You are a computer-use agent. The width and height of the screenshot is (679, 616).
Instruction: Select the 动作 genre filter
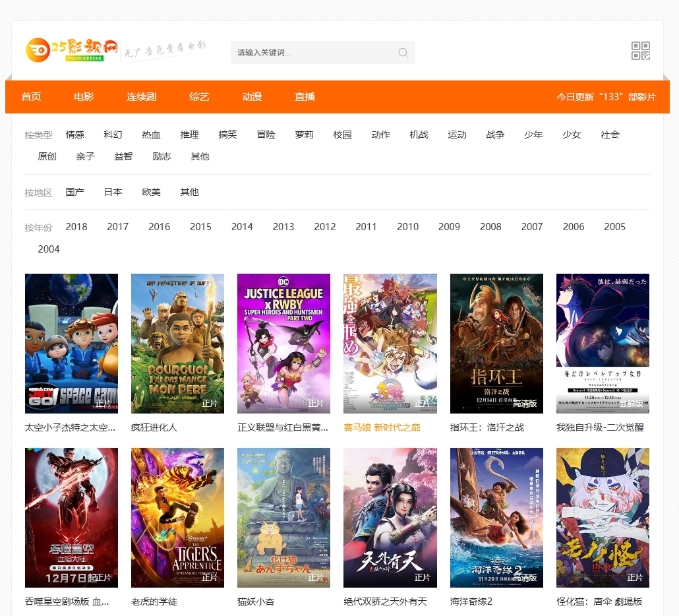click(x=380, y=135)
